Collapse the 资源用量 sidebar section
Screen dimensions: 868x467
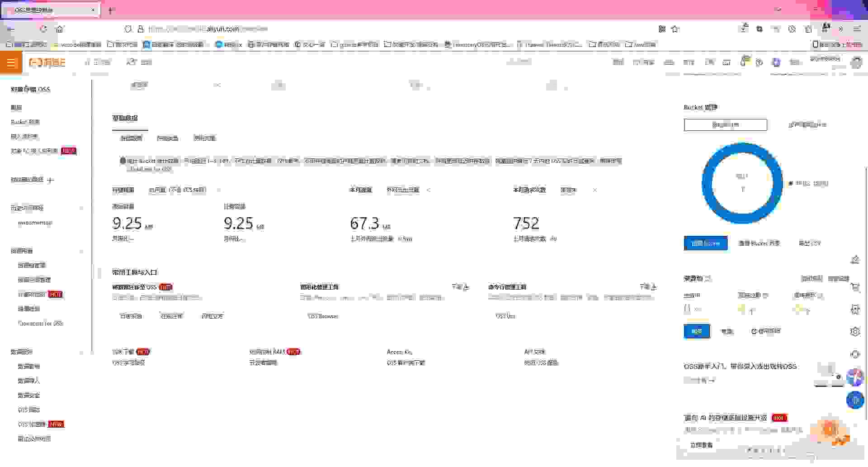coord(82,251)
